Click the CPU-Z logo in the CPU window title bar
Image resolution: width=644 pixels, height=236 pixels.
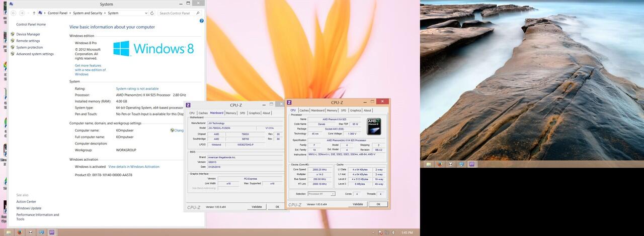tap(290, 102)
